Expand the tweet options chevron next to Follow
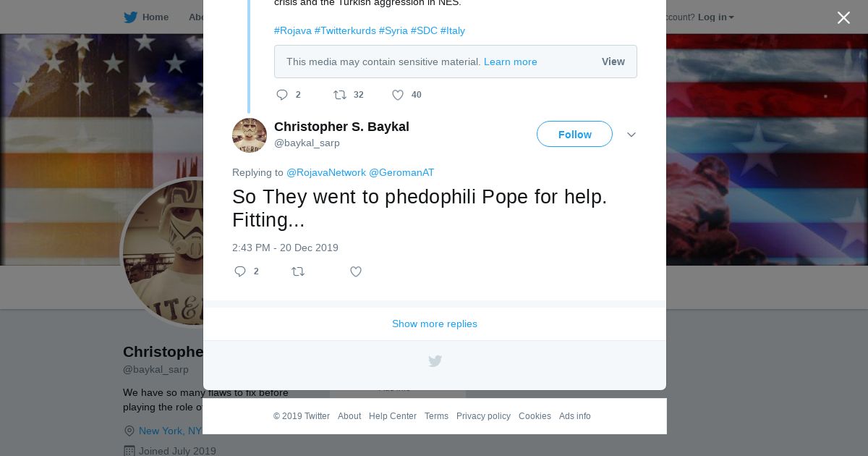Screen dimensions: 868x456 [631, 135]
